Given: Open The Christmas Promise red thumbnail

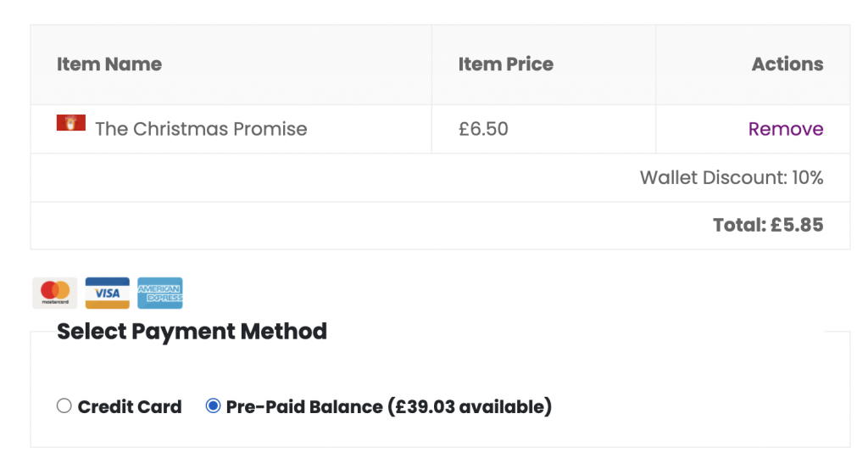Looking at the screenshot, I should point(71,122).
